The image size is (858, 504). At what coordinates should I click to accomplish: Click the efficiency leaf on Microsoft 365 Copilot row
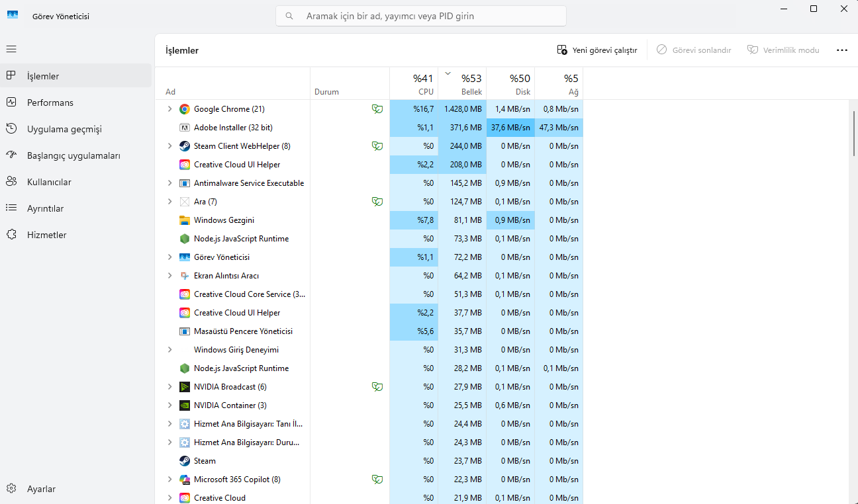(x=377, y=480)
